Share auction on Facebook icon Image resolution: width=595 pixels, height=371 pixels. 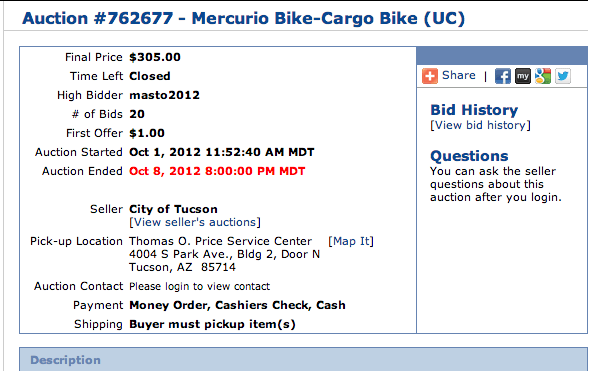502,76
